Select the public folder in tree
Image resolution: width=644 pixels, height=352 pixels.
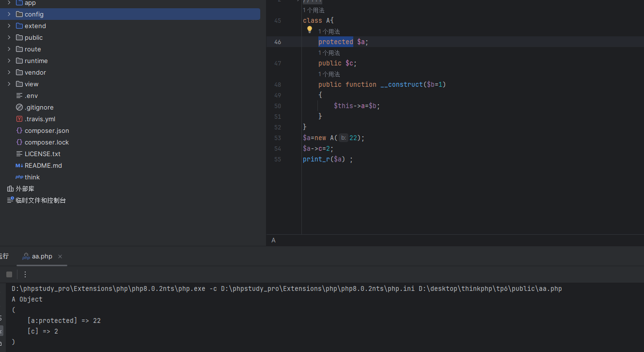[33, 37]
